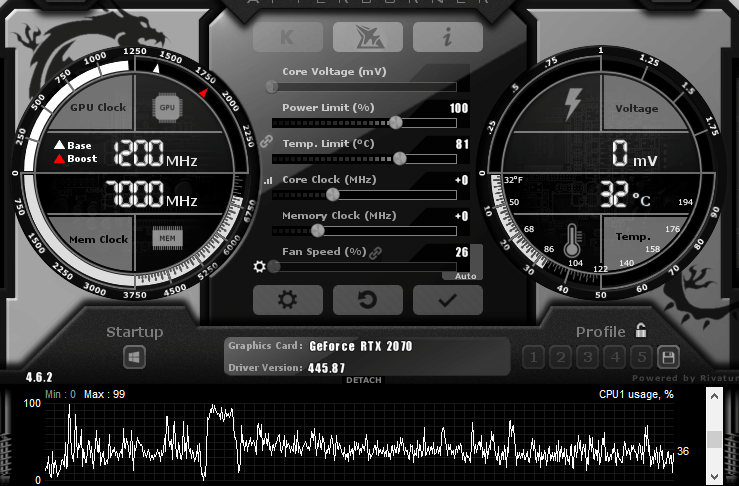The width and height of the screenshot is (739, 486).
Task: Click the Memory Clock +0 value
Action: [462, 216]
